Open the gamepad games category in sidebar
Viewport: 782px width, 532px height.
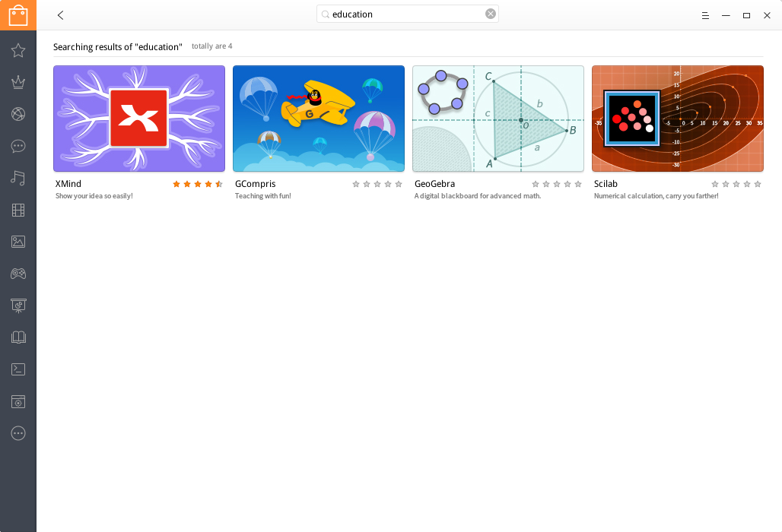click(18, 274)
